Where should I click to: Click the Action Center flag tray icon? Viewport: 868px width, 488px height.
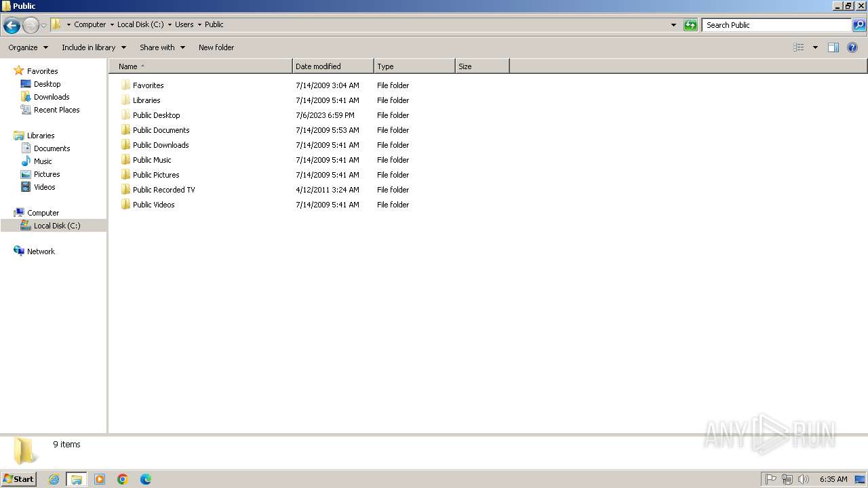coord(771,479)
